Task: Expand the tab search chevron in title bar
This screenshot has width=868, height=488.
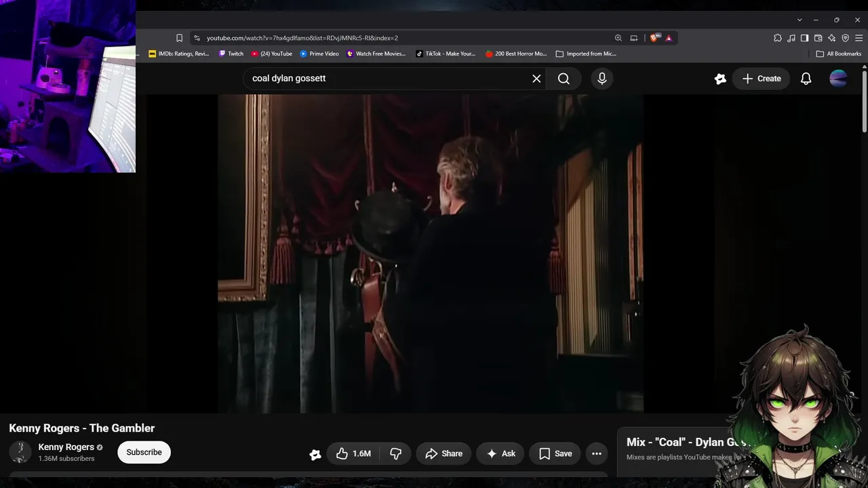Action: pyautogui.click(x=800, y=20)
